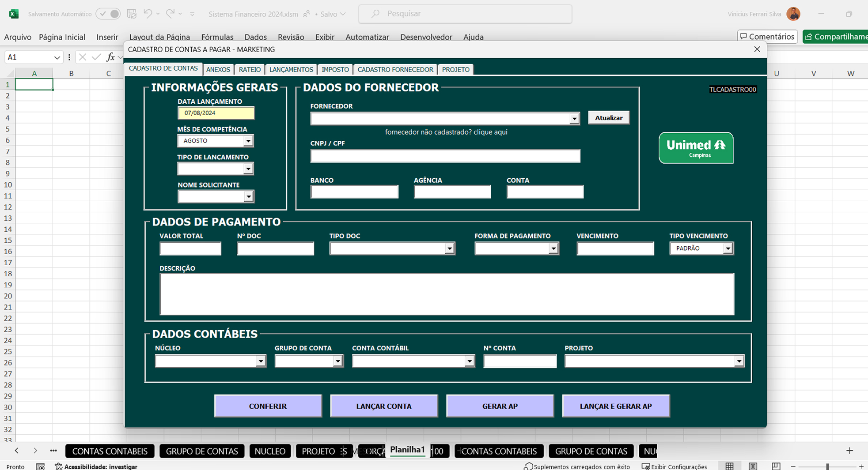
Task: Expand the Nome Solicitante dropdown
Action: (x=249, y=196)
